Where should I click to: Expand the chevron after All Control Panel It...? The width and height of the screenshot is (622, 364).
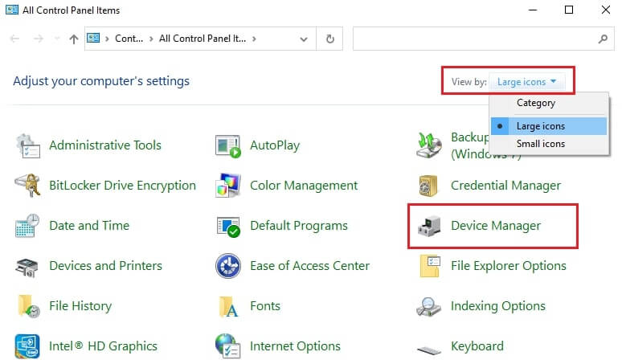(x=254, y=39)
